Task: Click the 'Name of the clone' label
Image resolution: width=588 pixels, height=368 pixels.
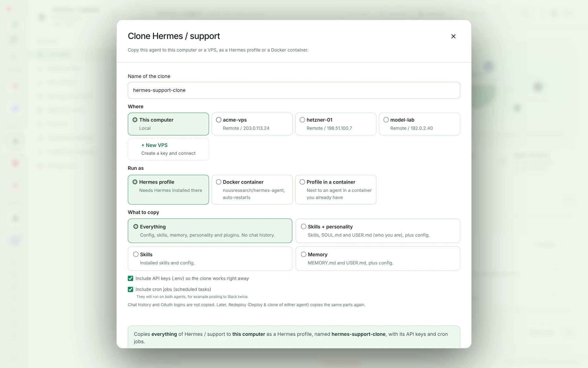Action: tap(149, 76)
